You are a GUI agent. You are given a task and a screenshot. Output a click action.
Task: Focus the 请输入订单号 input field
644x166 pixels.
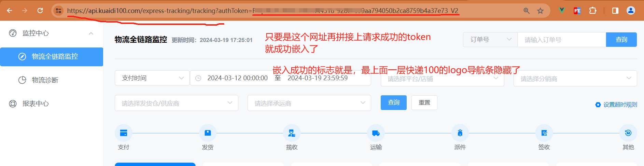point(562,40)
